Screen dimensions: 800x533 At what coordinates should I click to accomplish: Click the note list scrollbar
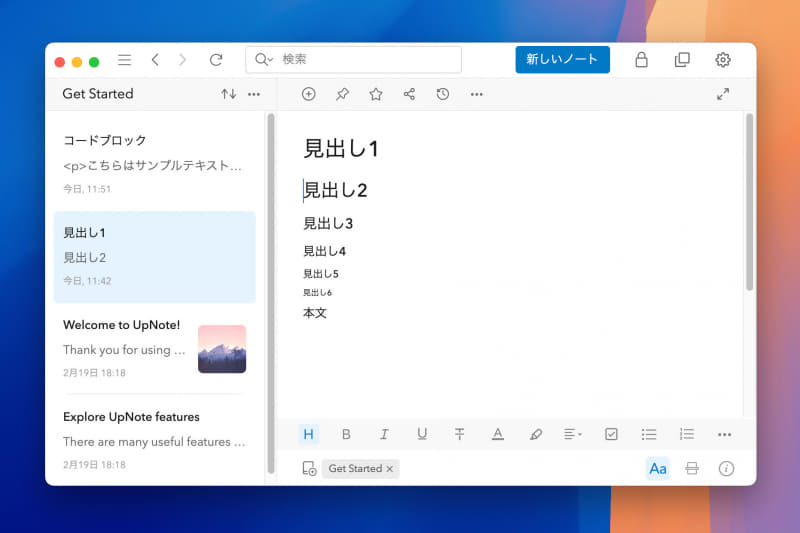pos(271,294)
